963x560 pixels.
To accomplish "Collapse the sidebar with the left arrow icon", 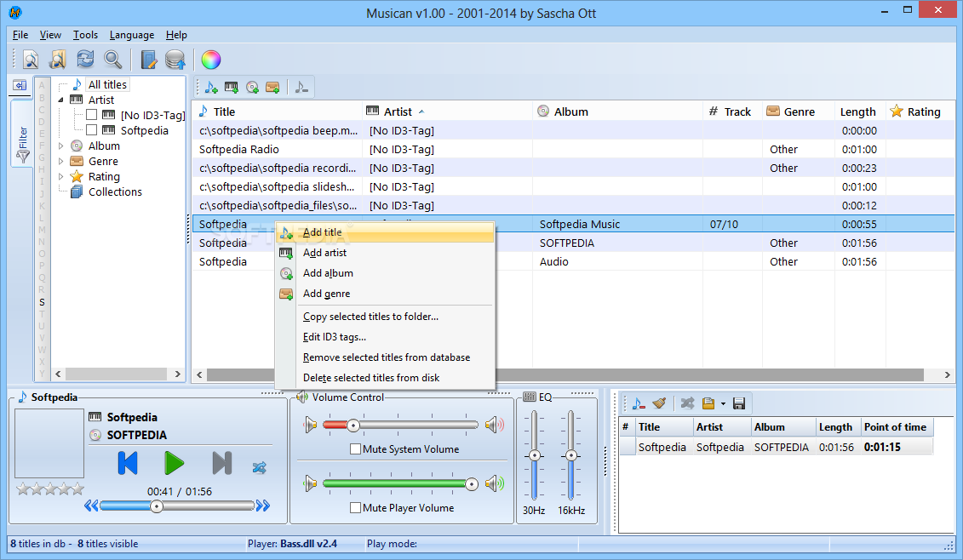I will tap(20, 85).
